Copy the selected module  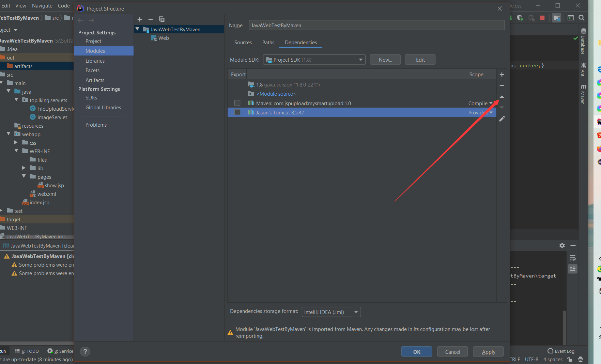click(x=162, y=19)
